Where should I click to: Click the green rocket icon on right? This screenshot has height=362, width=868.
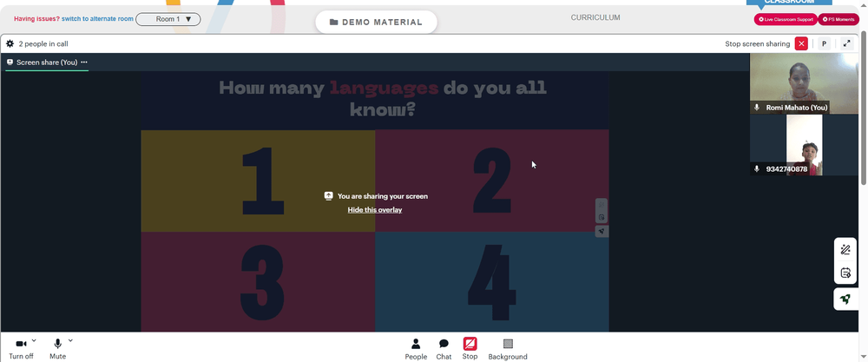(845, 299)
